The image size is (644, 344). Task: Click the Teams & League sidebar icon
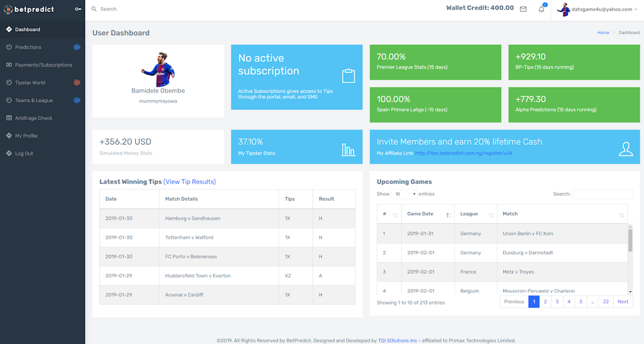(9, 100)
